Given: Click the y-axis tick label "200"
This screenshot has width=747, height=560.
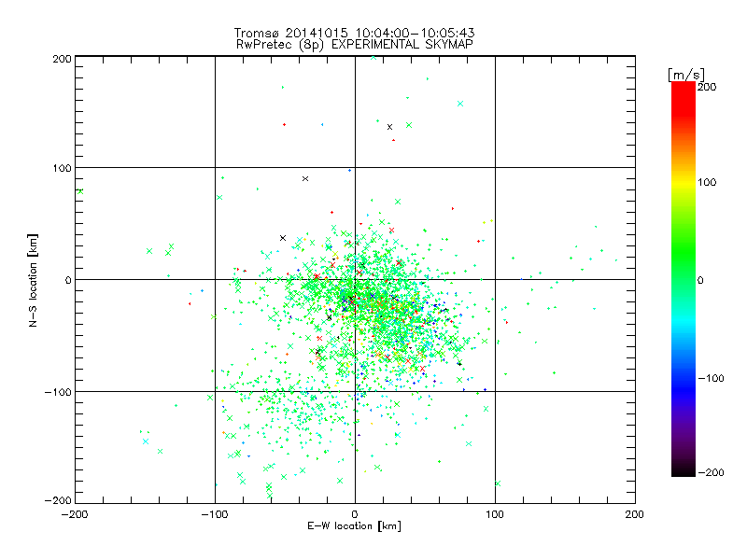Looking at the screenshot, I should 62,59.
